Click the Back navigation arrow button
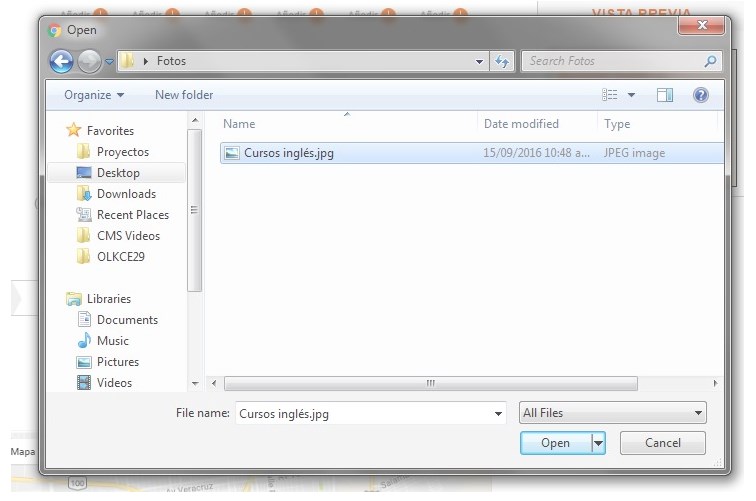 pos(62,61)
